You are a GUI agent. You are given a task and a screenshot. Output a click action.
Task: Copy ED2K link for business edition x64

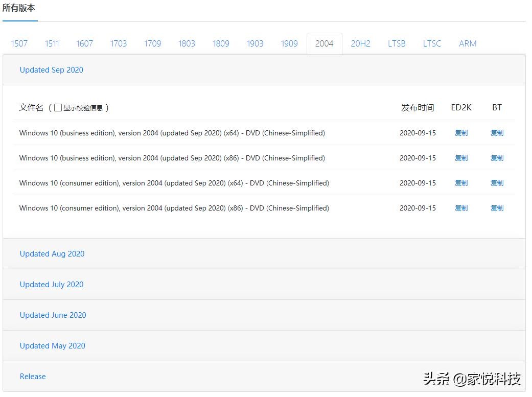point(461,133)
